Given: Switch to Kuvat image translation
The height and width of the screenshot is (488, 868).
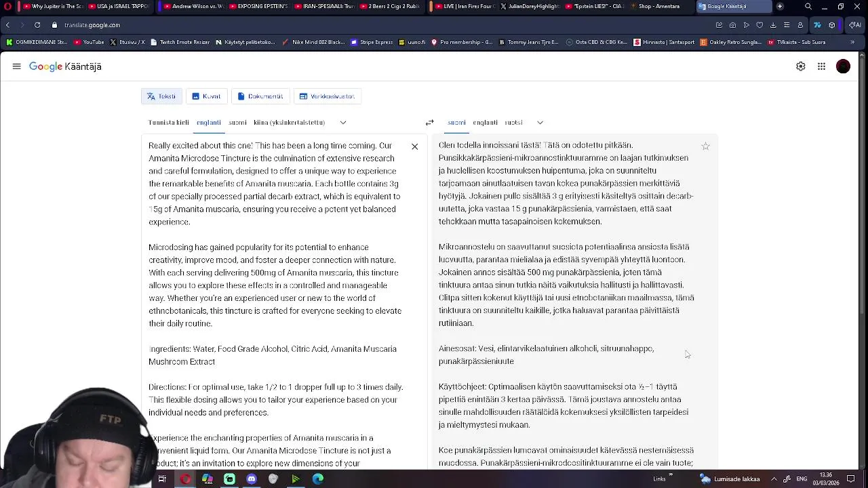Looking at the screenshot, I should coord(206,96).
